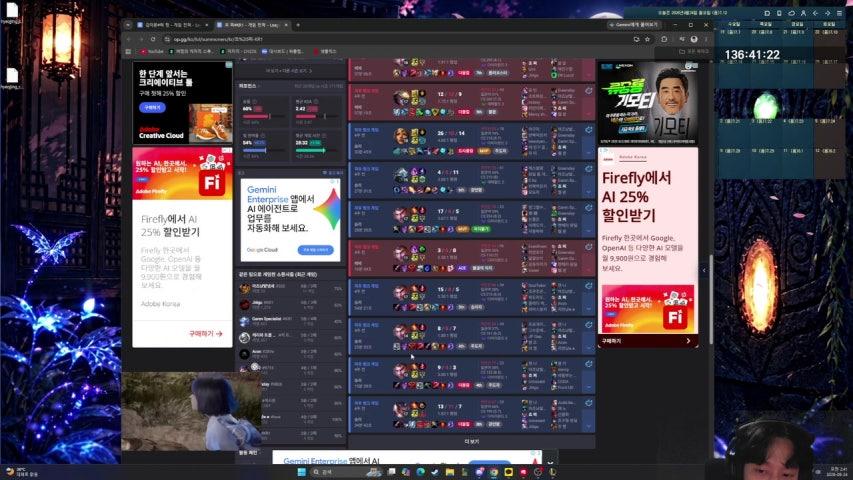Click blue button in Gemini Enterprise ad
Viewport: 853px width, 480px height.
coord(316,250)
